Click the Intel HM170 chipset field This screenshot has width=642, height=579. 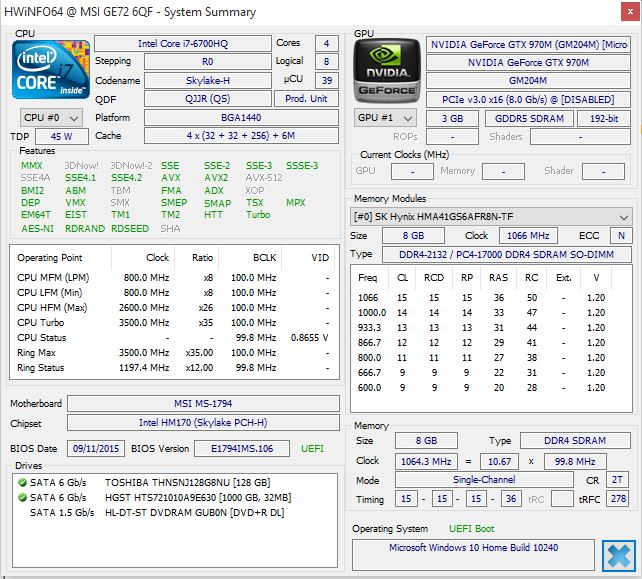[x=203, y=423]
